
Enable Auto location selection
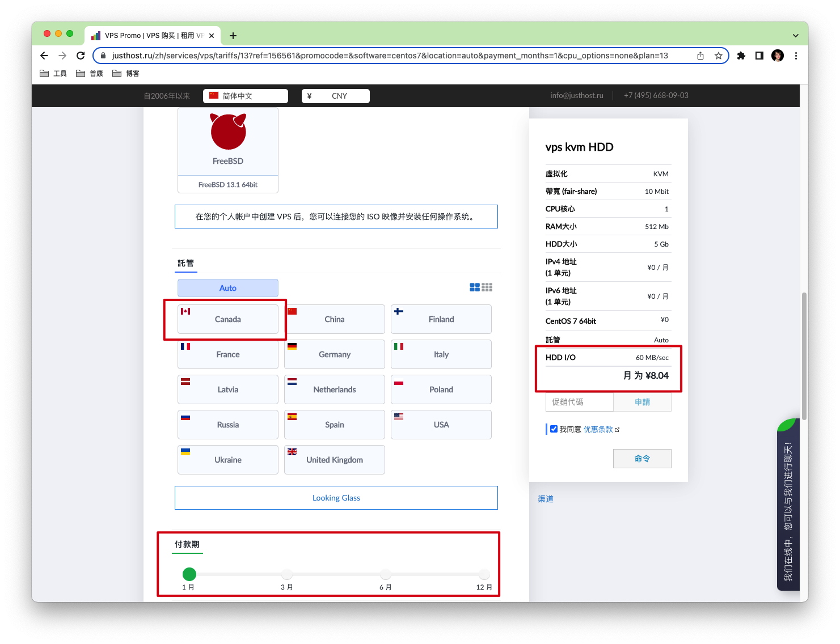click(x=227, y=287)
